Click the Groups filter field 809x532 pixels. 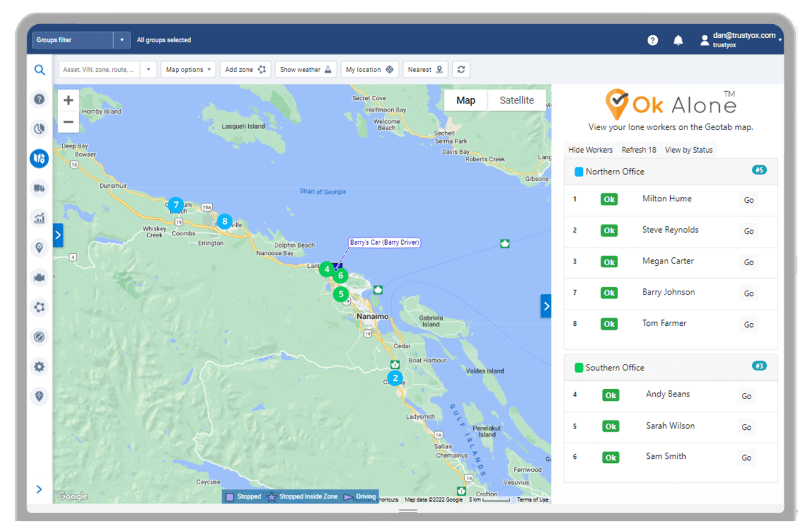tap(73, 40)
